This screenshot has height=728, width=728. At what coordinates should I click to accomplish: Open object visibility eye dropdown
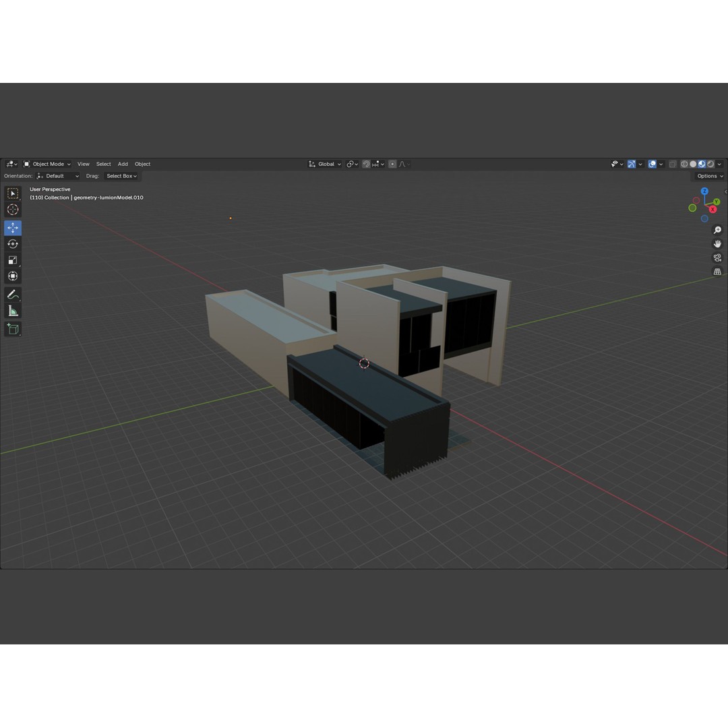pos(617,164)
